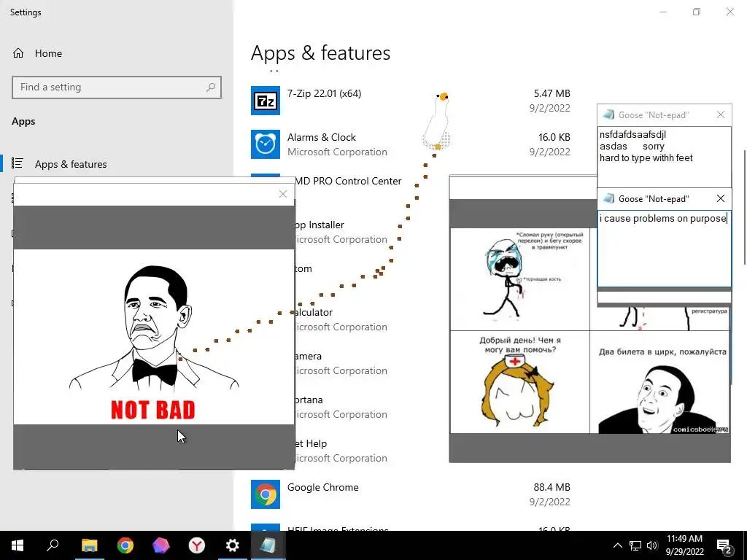Image resolution: width=747 pixels, height=560 pixels.
Task: Click the nurse comic panel
Action: 519,382
